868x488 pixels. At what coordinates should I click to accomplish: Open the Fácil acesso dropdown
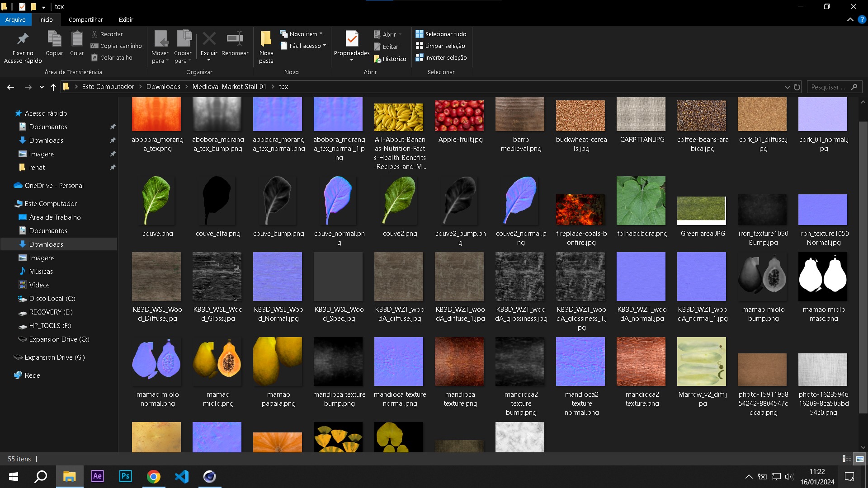pos(303,46)
